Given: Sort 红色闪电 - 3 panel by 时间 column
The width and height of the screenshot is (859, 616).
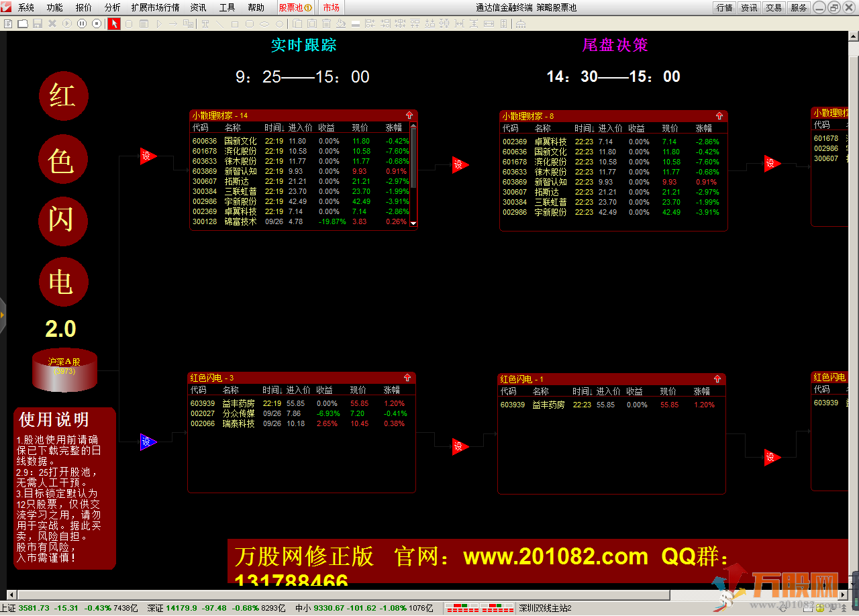Looking at the screenshot, I should click(272, 390).
